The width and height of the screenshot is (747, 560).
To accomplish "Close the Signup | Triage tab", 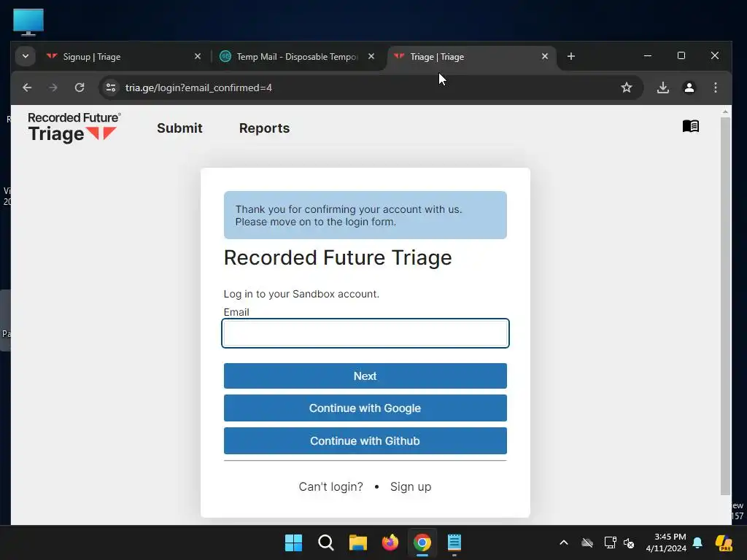I will (x=198, y=56).
